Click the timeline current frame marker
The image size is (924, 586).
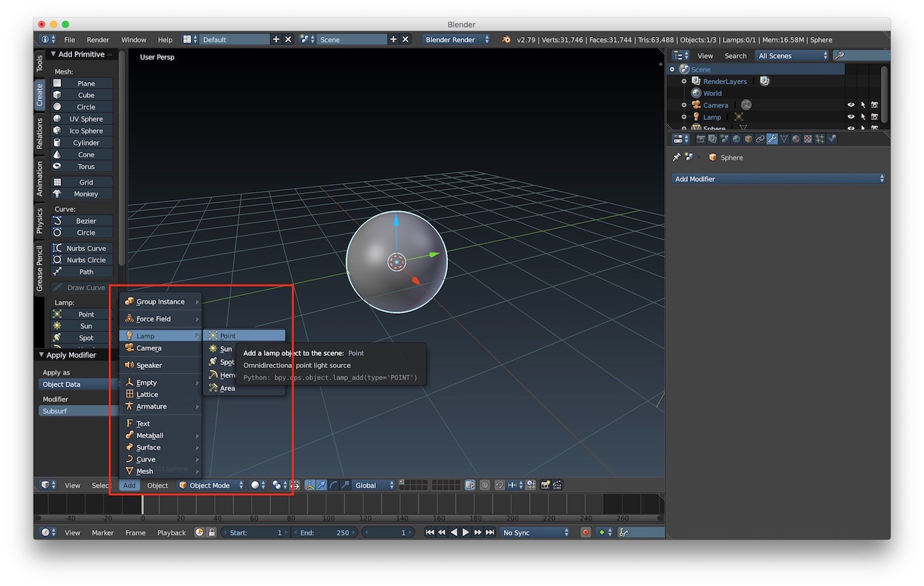(142, 504)
